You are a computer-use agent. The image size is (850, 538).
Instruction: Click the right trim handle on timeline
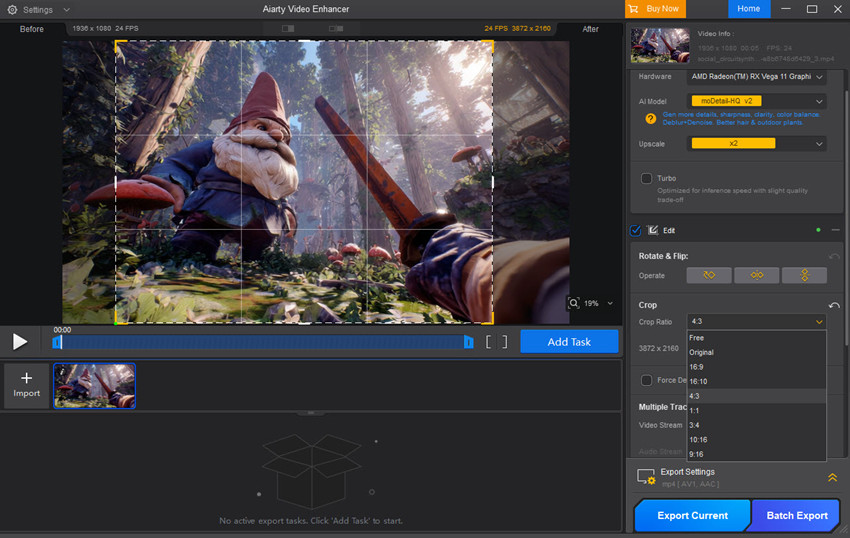469,342
